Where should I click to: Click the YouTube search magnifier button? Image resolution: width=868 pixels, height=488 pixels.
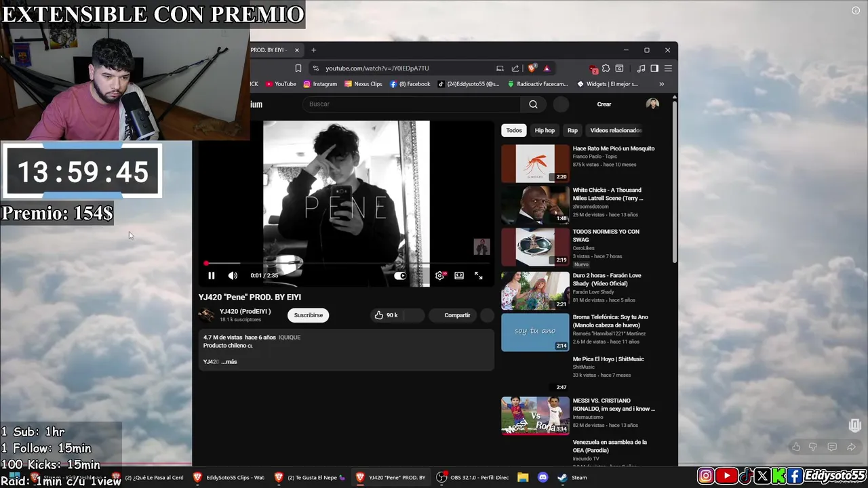click(533, 104)
